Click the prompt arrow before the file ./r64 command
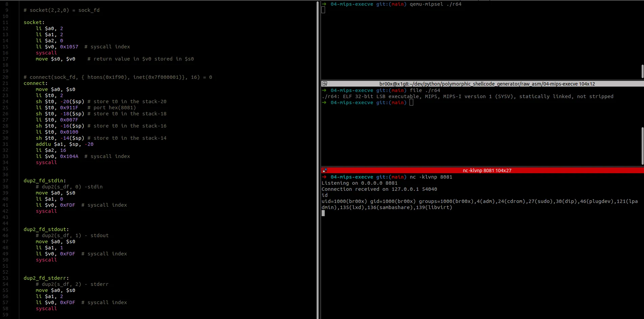 pyautogui.click(x=324, y=90)
